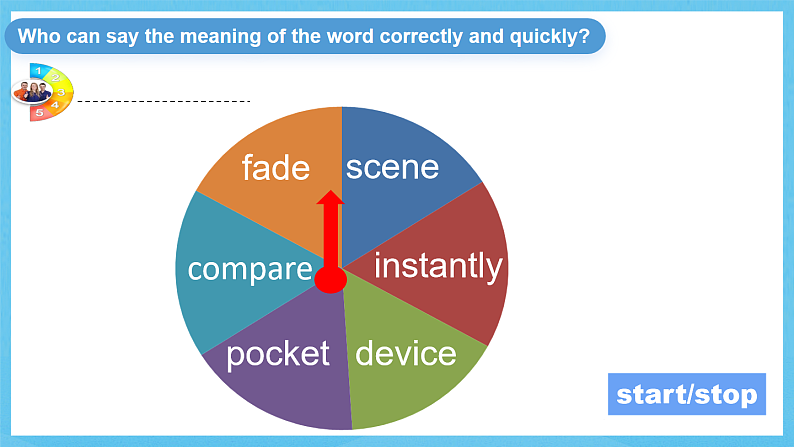Viewport: 794px width, 447px height.
Task: Click segment number 5 on the fan icon
Action: (x=39, y=113)
